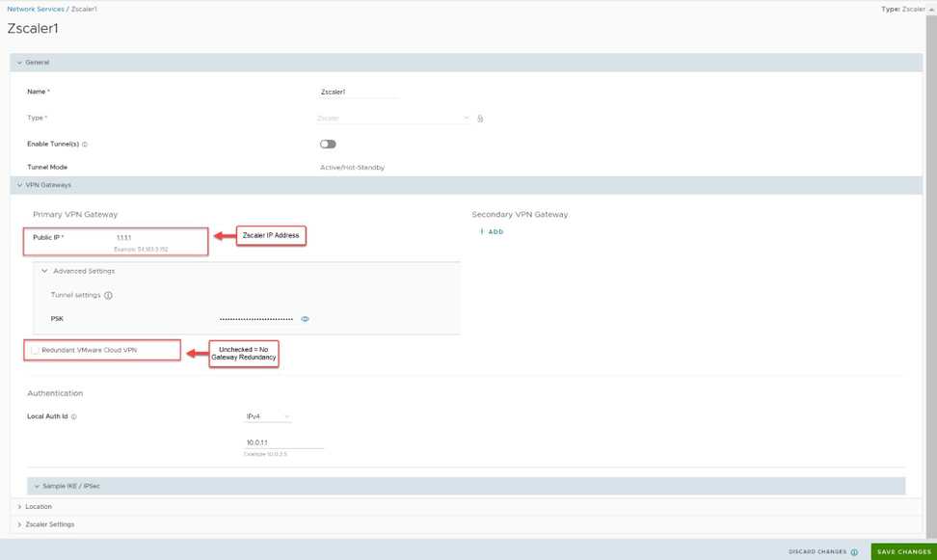Collapse the VPN Gateways section

(x=19, y=185)
